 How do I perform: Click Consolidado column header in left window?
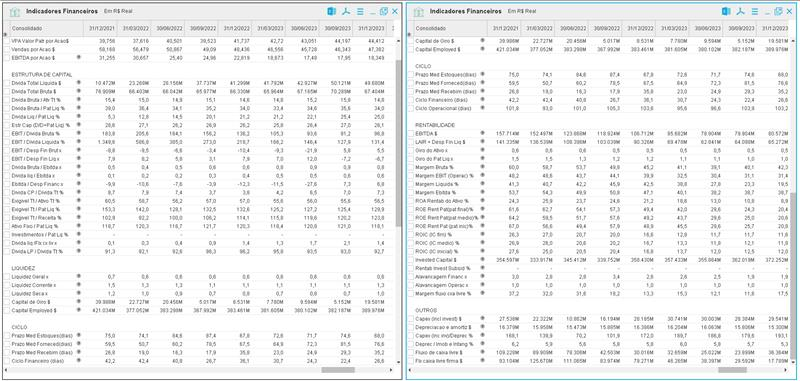pyautogui.click(x=45, y=28)
